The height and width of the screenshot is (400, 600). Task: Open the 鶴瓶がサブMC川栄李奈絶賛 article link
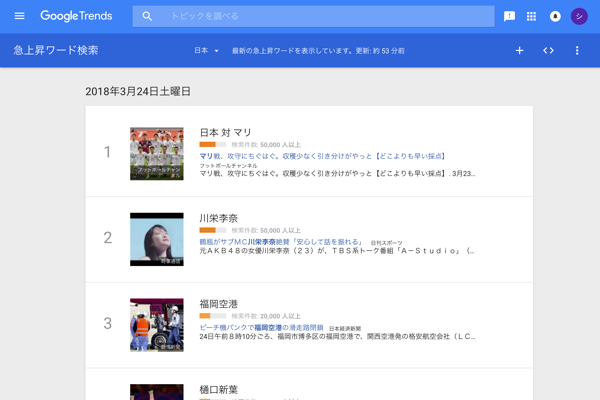click(x=280, y=242)
